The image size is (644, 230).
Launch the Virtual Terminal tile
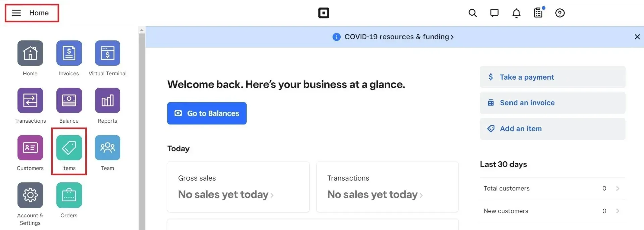click(108, 53)
